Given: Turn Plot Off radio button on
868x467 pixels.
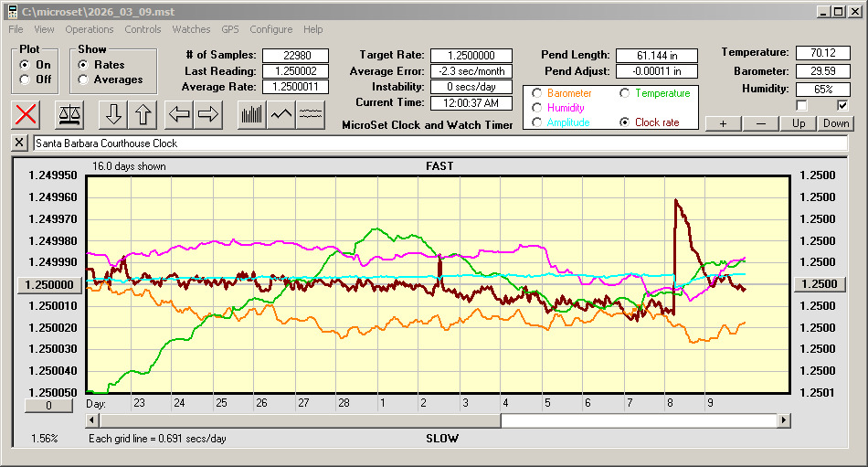Looking at the screenshot, I should click(24, 80).
